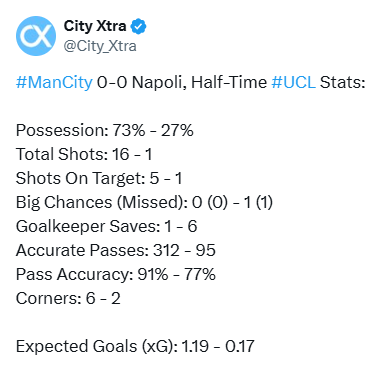Click the word 'Stats:' in the headline
The width and height of the screenshot is (373, 365).
(343, 82)
